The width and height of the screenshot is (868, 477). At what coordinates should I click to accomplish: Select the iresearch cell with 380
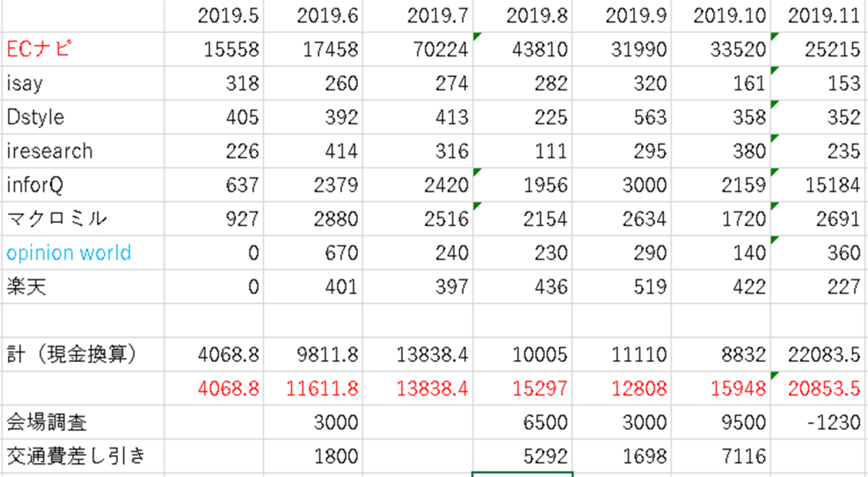tap(720, 151)
